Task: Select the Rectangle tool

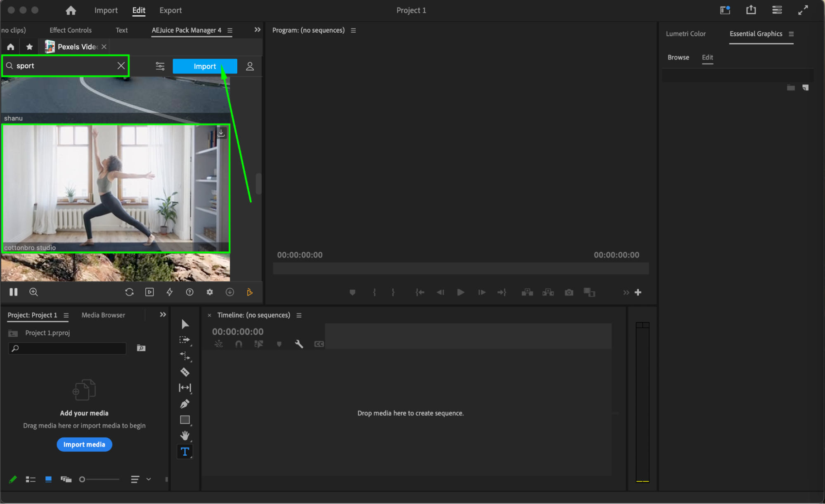Action: coord(184,420)
